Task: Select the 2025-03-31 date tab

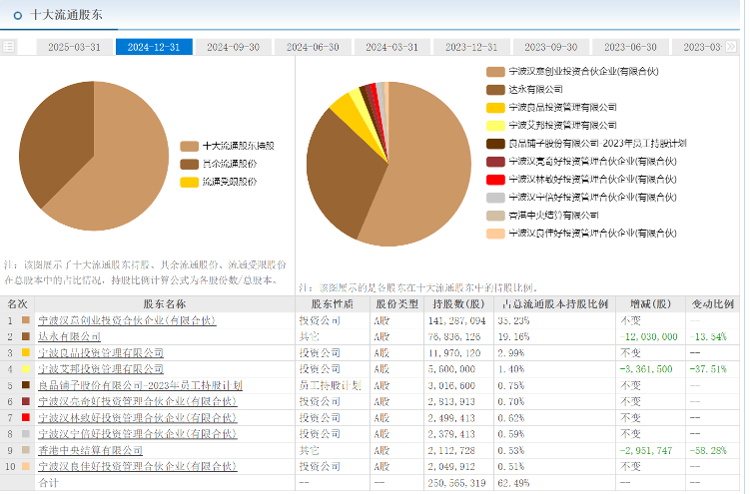Action: [74, 47]
